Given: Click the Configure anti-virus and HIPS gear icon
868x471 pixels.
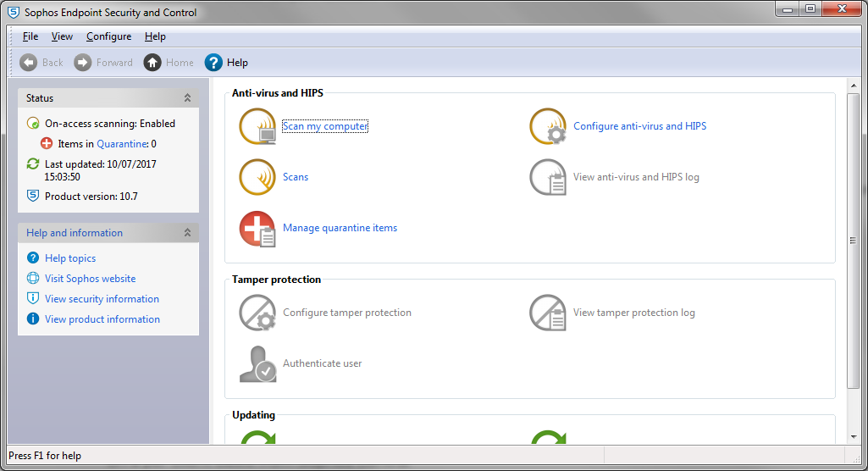Looking at the screenshot, I should click(548, 126).
